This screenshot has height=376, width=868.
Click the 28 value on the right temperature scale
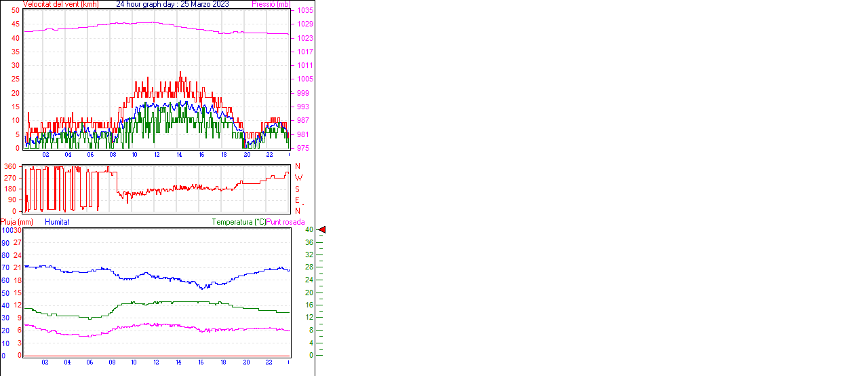click(x=309, y=267)
